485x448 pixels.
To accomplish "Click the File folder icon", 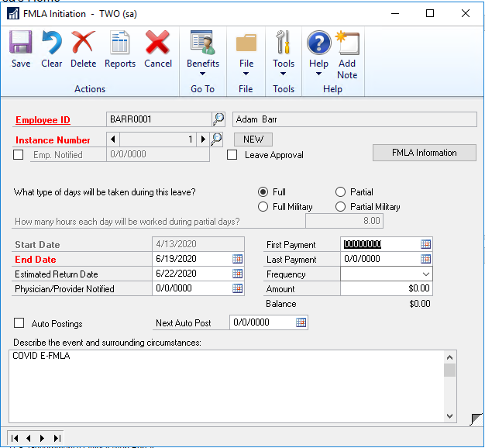I will (x=246, y=43).
